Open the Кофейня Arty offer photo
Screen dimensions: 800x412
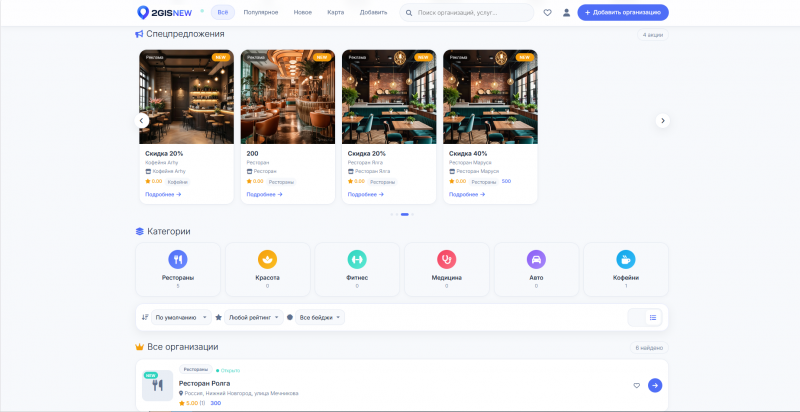click(x=186, y=96)
